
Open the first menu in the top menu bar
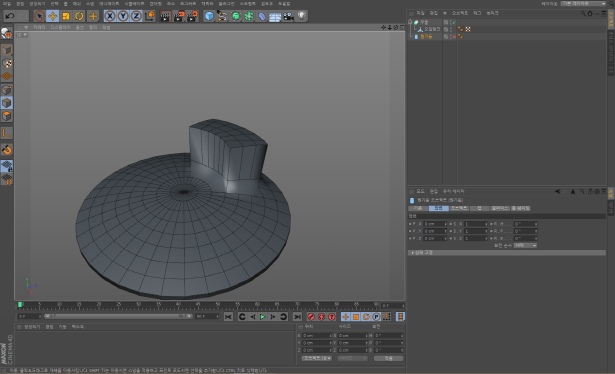(x=7, y=4)
